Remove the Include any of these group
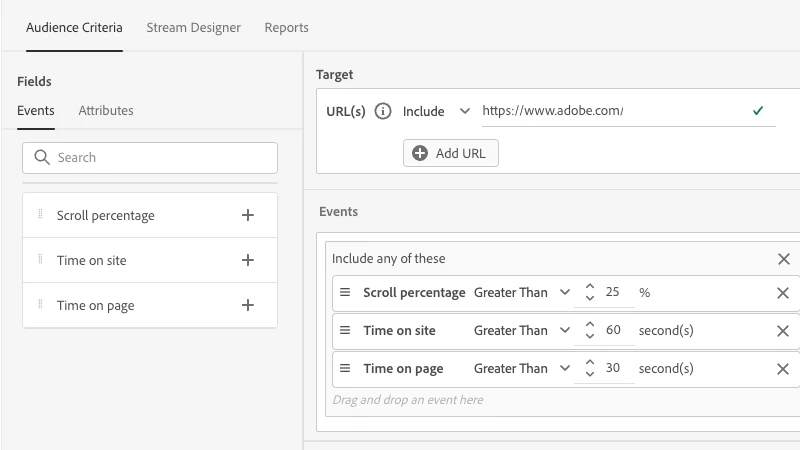Image resolution: width=800 pixels, height=450 pixels. [x=784, y=259]
